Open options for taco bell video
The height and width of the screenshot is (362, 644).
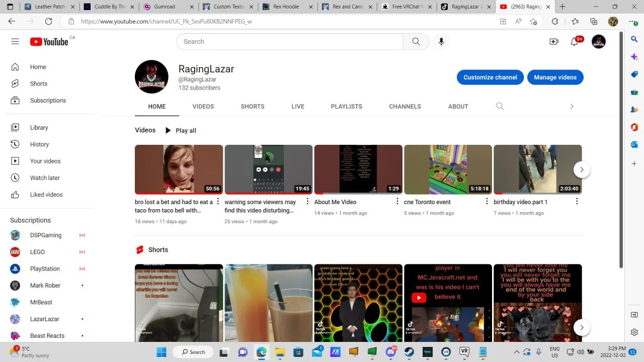coord(218,202)
